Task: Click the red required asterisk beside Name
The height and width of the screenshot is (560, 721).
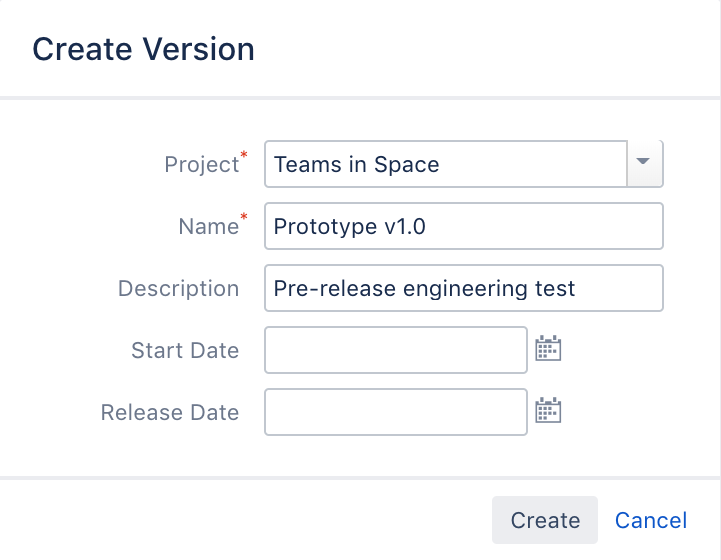Action: (x=243, y=217)
